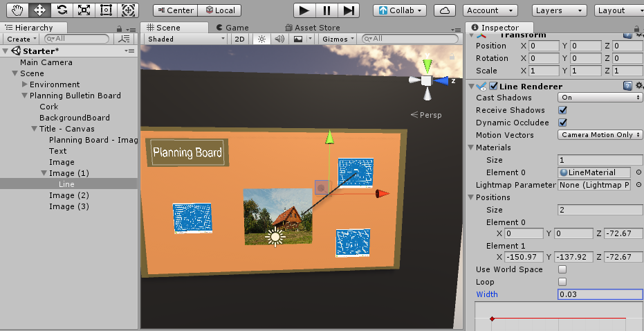Toggle the Dynamic Occludee checkbox
Image resolution: width=644 pixels, height=331 pixels.
coord(562,123)
